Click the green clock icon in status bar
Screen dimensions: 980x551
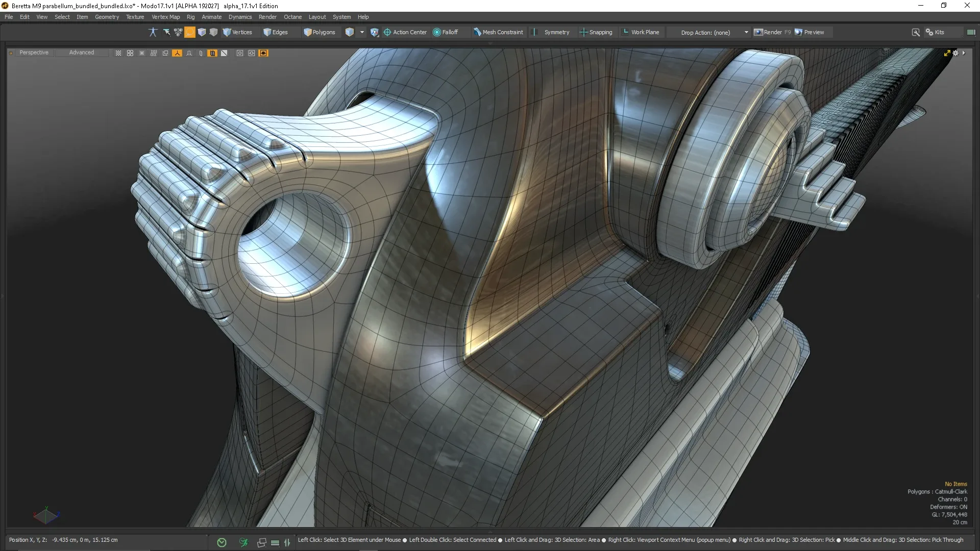point(222,542)
